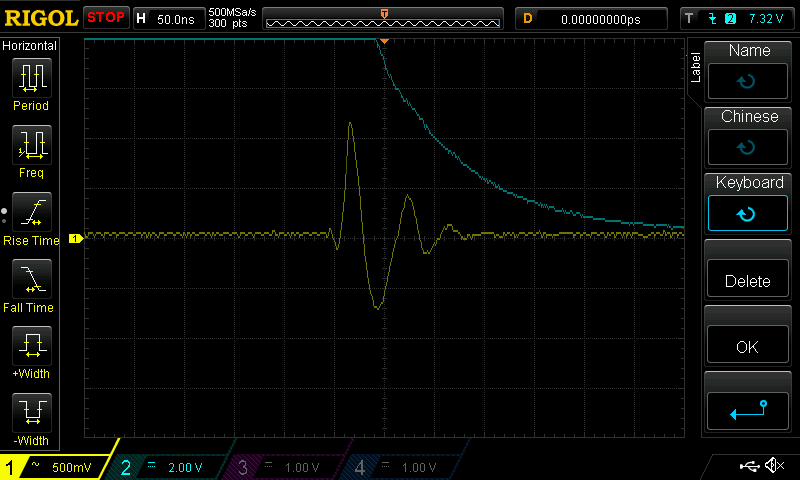Select the Freq measurement icon
This screenshot has width=800, height=480.
coord(32,145)
